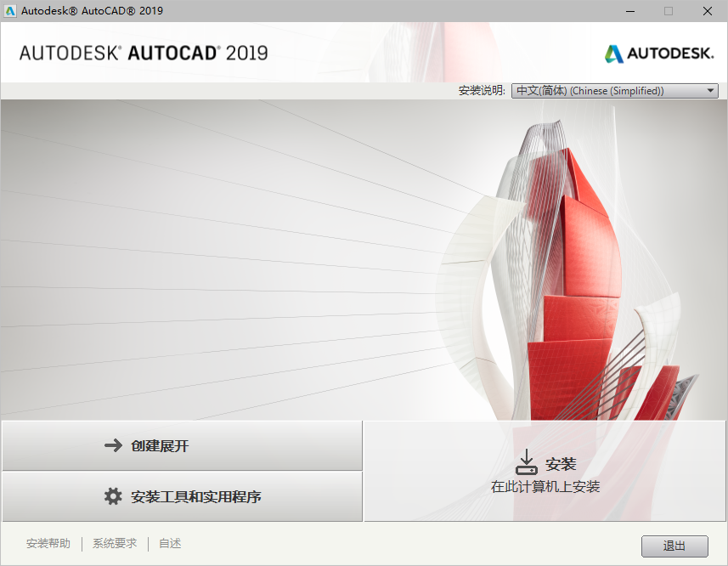Open the 自述 readme link
This screenshot has width=728, height=566.
pyautogui.click(x=169, y=543)
